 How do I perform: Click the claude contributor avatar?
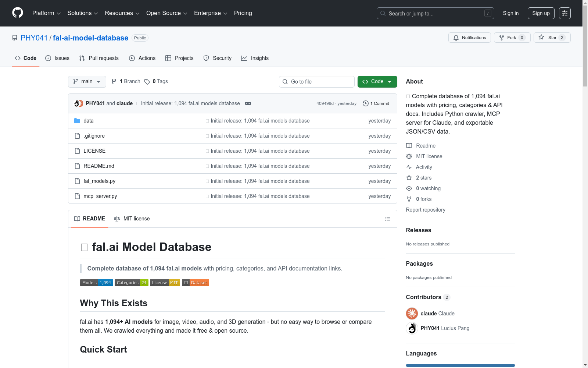pos(412,314)
